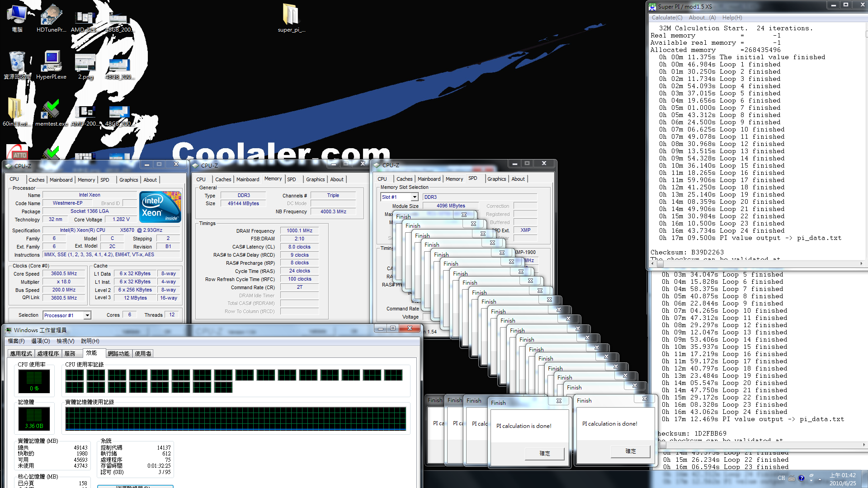Click the Core Speed value 3600.5 MHz
The width and height of the screenshot is (868, 488).
tap(64, 274)
